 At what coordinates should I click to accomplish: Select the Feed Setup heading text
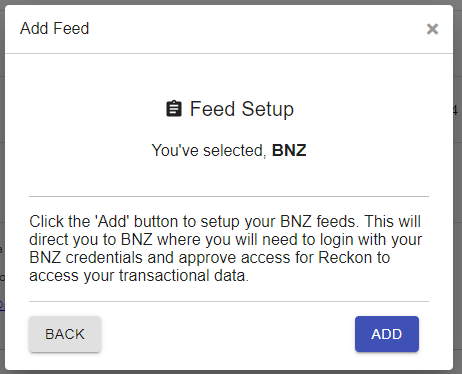coord(242,109)
